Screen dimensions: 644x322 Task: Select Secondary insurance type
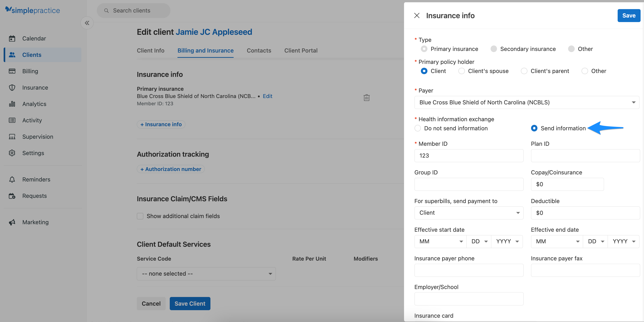pyautogui.click(x=494, y=49)
